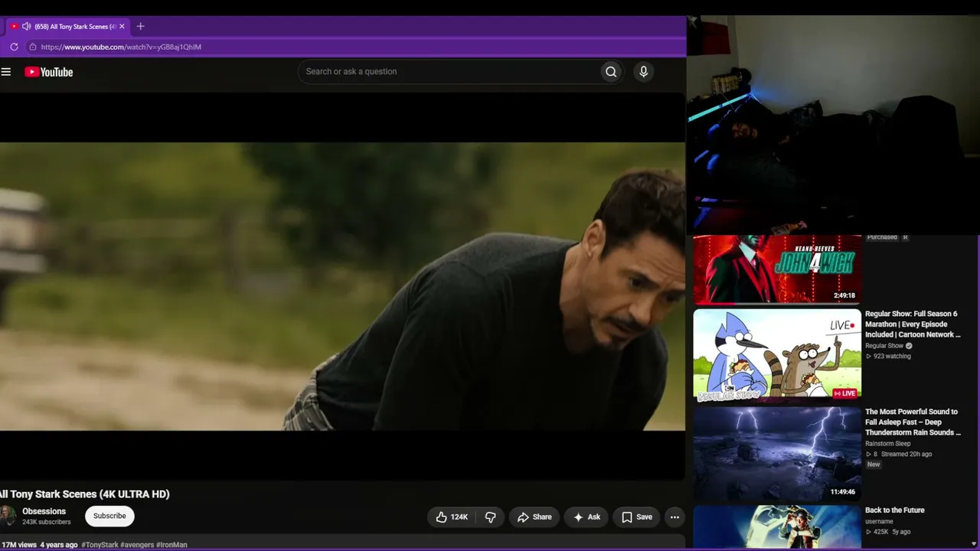
Task: Open the Obsessions channel name link
Action: click(44, 511)
